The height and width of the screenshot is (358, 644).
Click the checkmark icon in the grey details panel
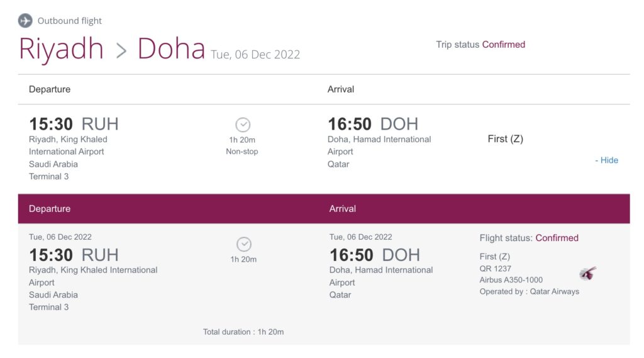tap(243, 244)
